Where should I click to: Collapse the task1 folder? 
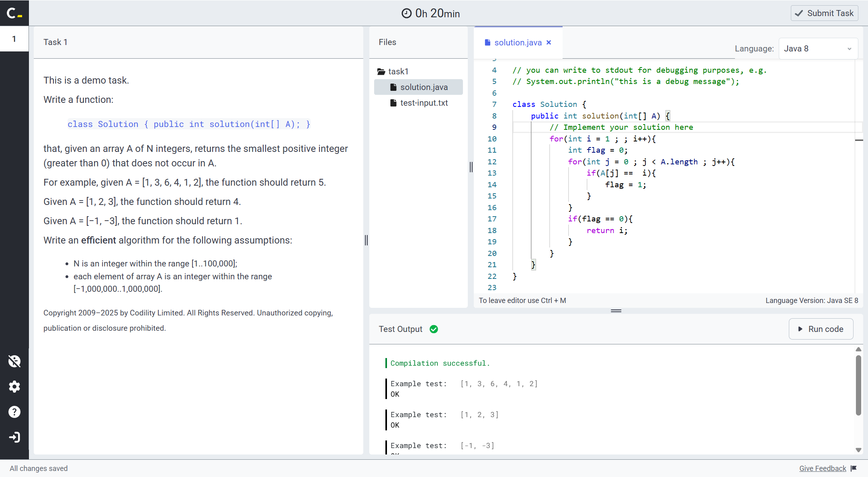click(x=393, y=72)
